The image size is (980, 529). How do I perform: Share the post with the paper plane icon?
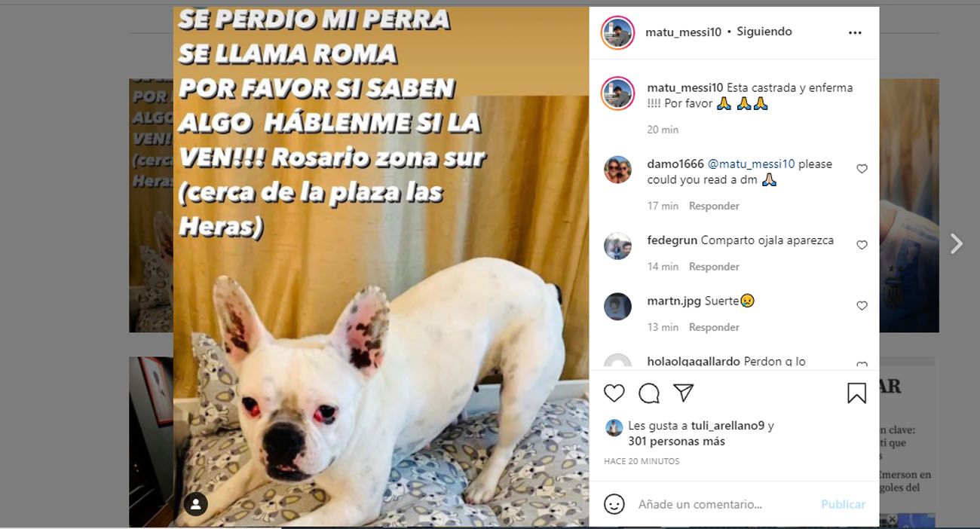[x=683, y=393]
